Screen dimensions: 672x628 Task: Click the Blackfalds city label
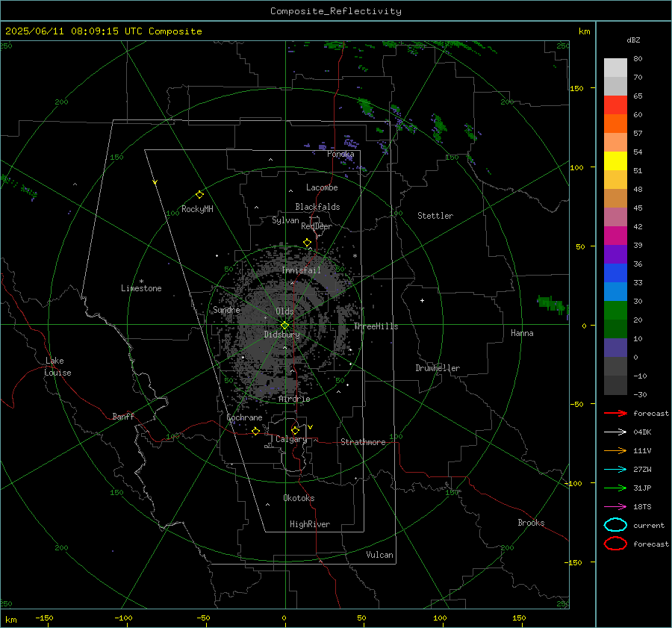coord(317,207)
